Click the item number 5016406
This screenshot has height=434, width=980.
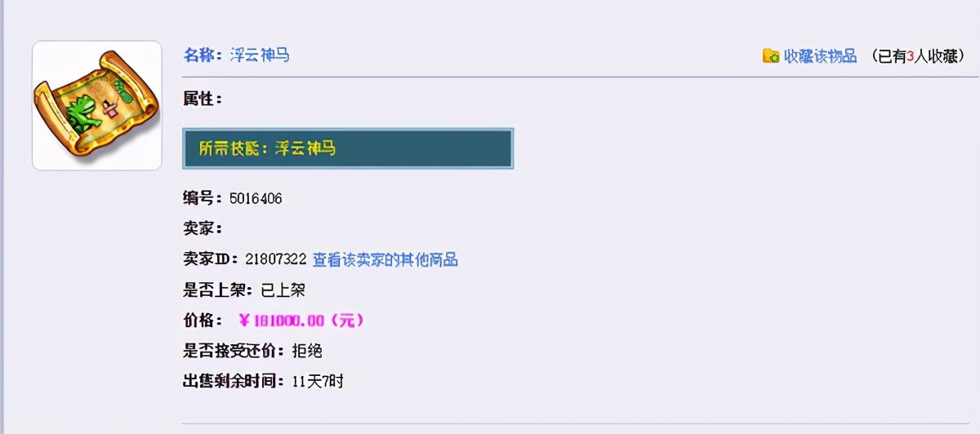pos(256,198)
